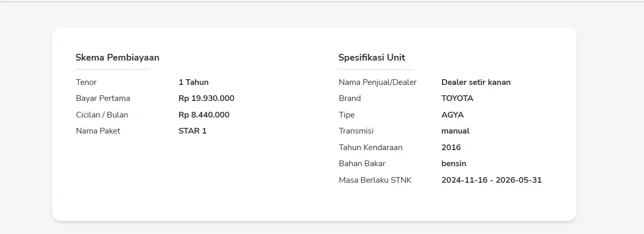Click the Masa Berlaku STNK label
This screenshot has height=234, width=644.
(375, 180)
